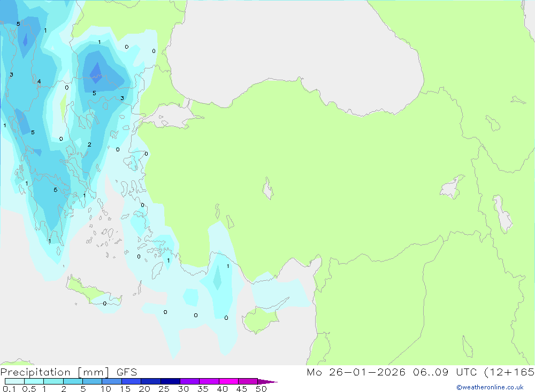
Task: Click the '50' legend scale label
Action: click(x=262, y=389)
